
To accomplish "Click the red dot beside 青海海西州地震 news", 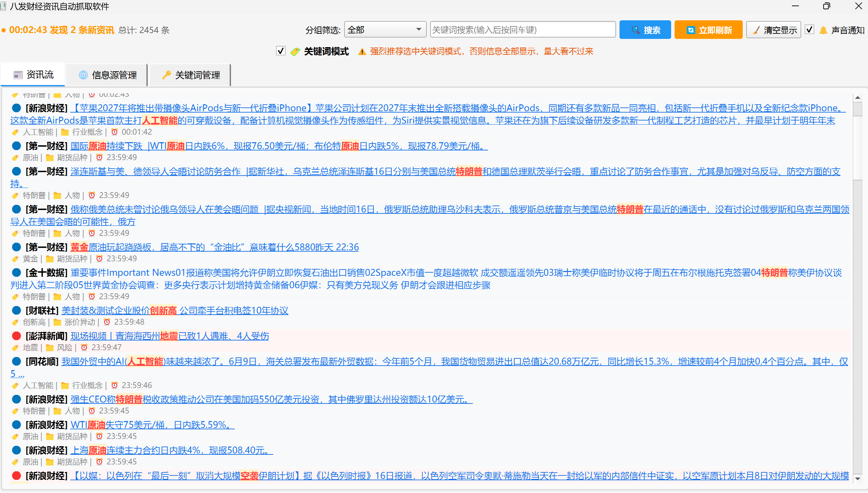I will (16, 336).
